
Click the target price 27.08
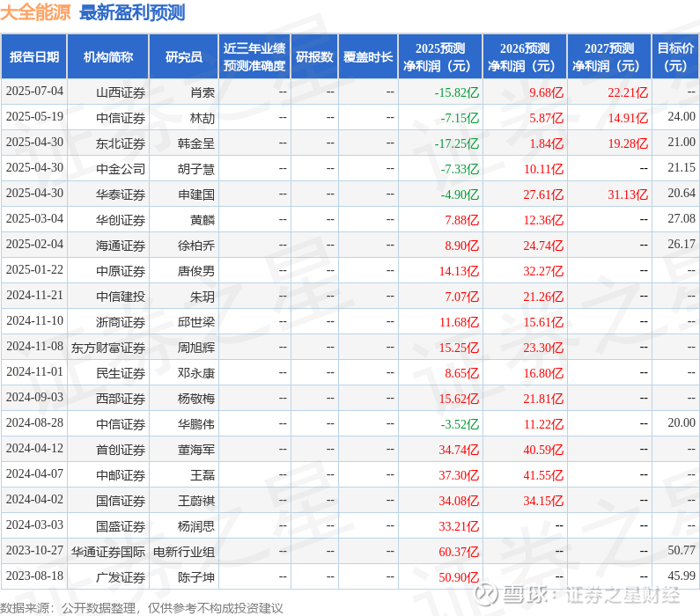click(x=682, y=219)
